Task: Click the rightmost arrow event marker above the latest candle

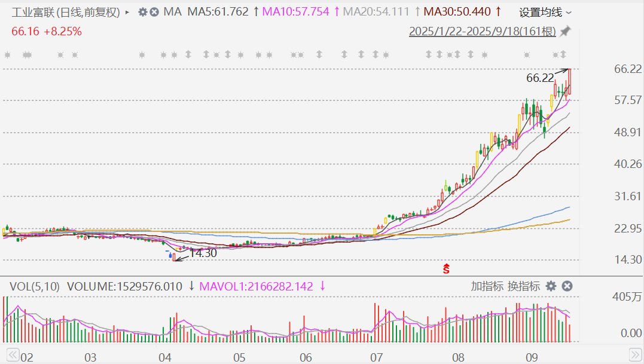Action: [x=563, y=54]
